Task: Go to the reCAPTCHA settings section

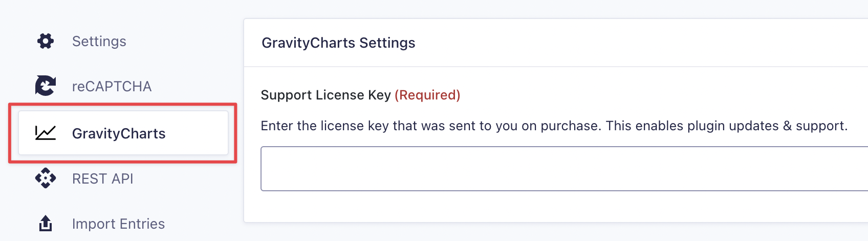Action: tap(112, 86)
